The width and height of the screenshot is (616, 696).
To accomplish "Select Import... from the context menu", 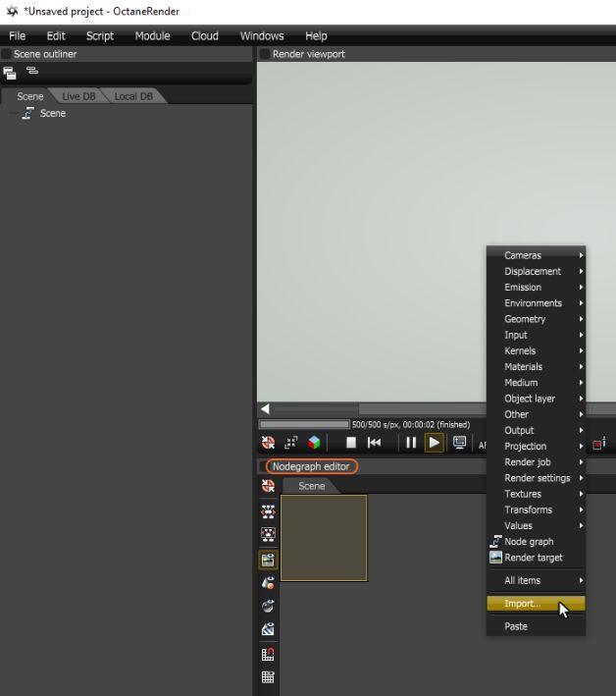I will (x=523, y=604).
